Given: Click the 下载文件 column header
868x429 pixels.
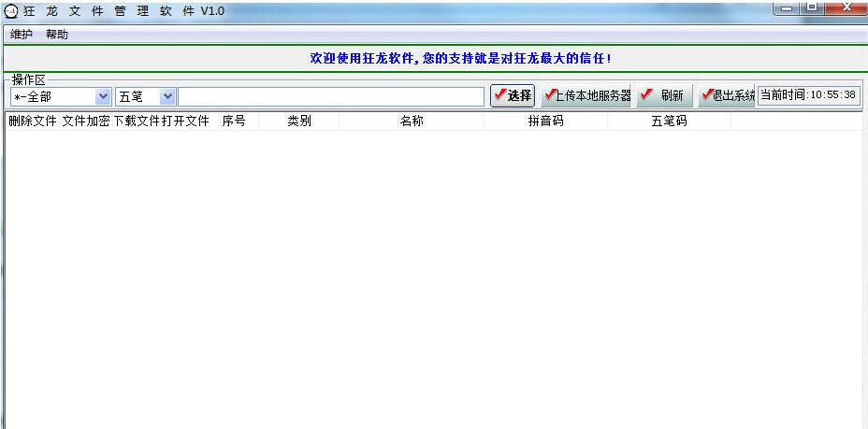Looking at the screenshot, I should click(x=137, y=122).
